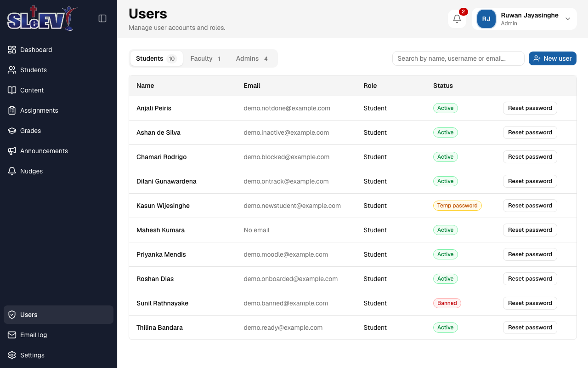Select the Students people icon in sidebar
The height and width of the screenshot is (368, 588).
click(12, 70)
